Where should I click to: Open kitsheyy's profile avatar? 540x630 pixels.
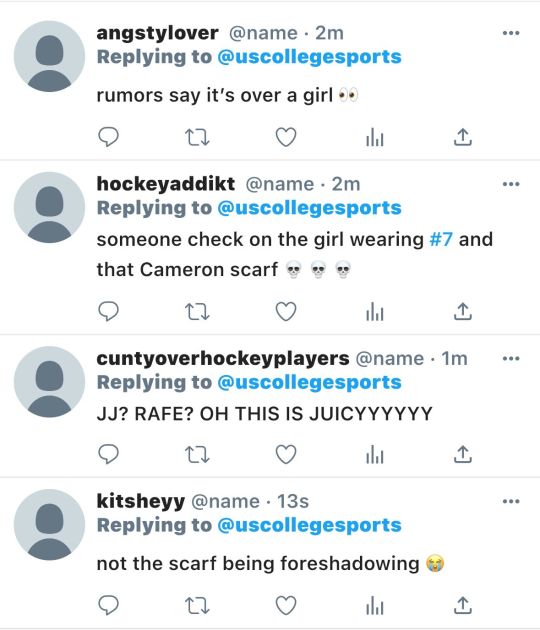[49, 525]
